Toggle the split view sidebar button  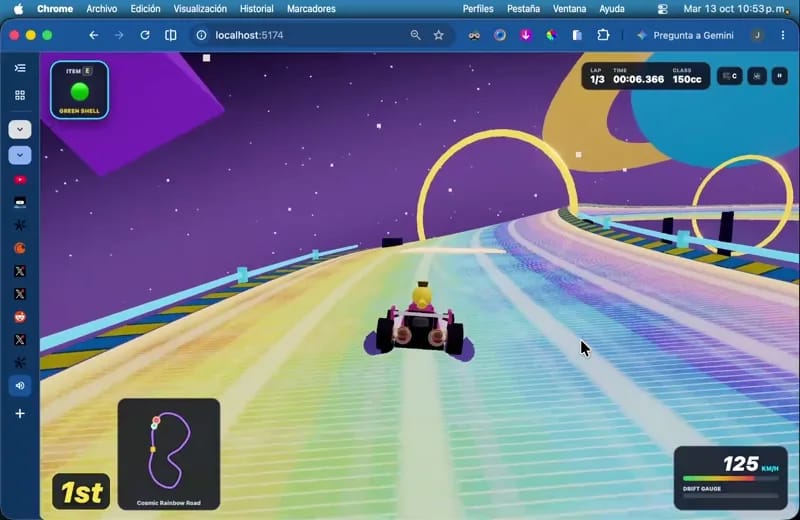[x=171, y=35]
